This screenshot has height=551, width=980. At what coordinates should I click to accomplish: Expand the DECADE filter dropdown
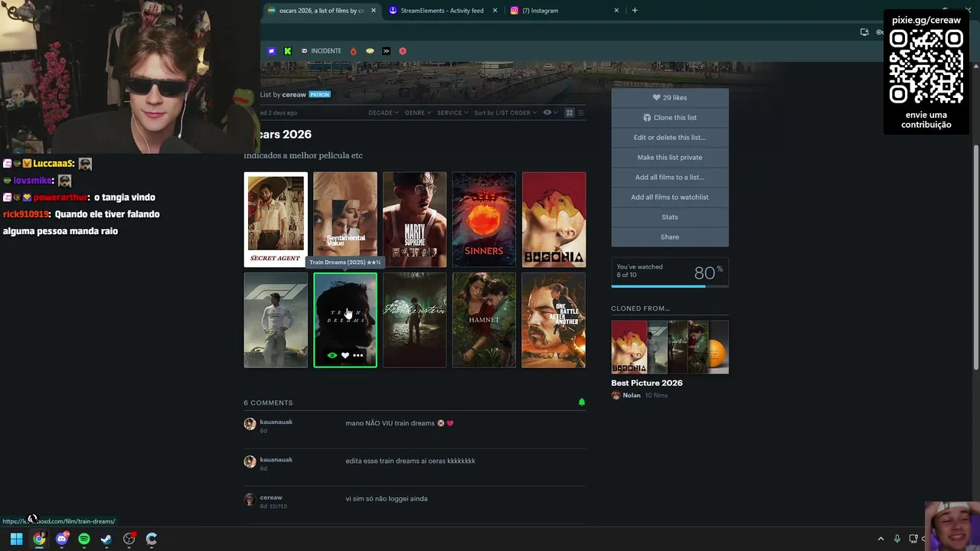pos(384,112)
